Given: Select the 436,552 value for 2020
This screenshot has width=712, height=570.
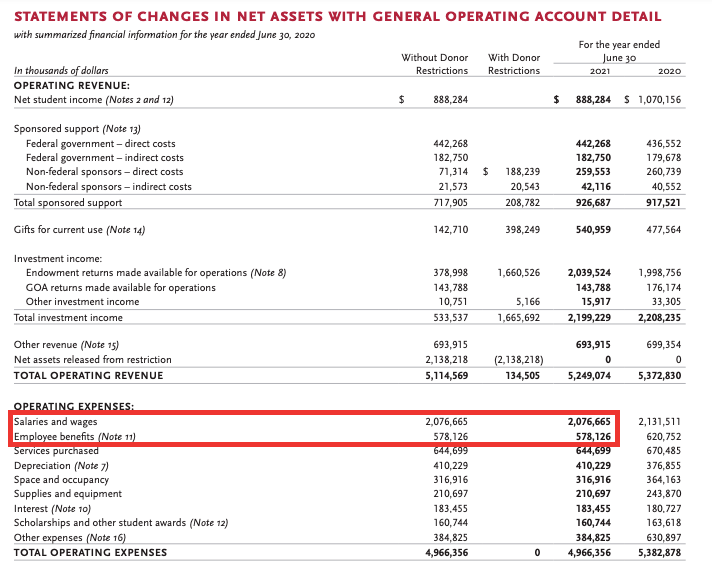Looking at the screenshot, I should tap(664, 144).
